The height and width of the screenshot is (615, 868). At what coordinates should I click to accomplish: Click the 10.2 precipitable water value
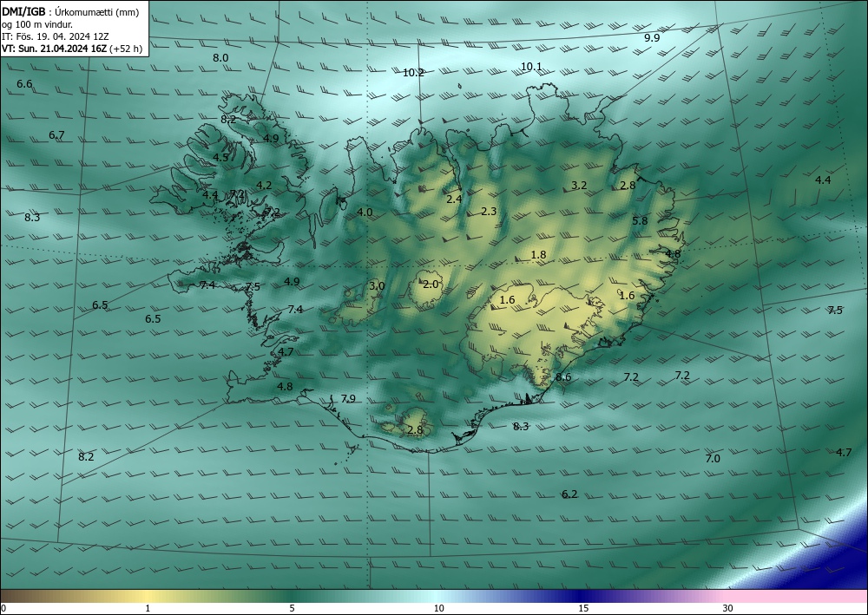pos(413,73)
